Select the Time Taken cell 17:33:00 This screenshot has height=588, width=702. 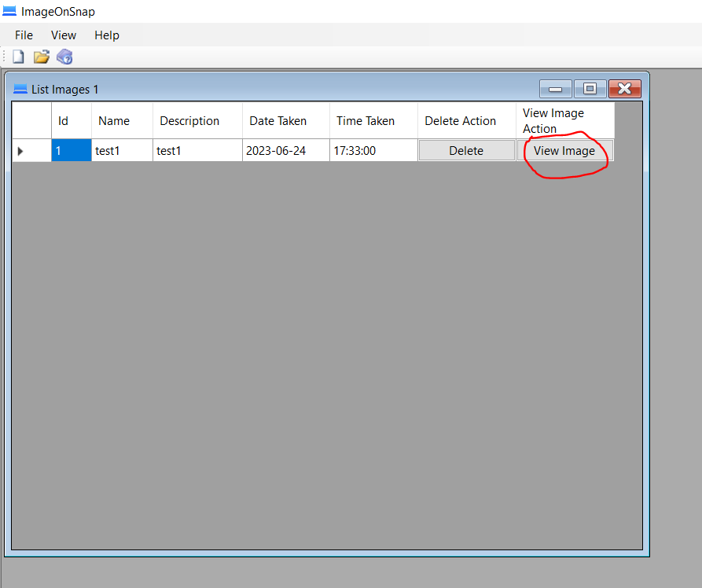373,151
